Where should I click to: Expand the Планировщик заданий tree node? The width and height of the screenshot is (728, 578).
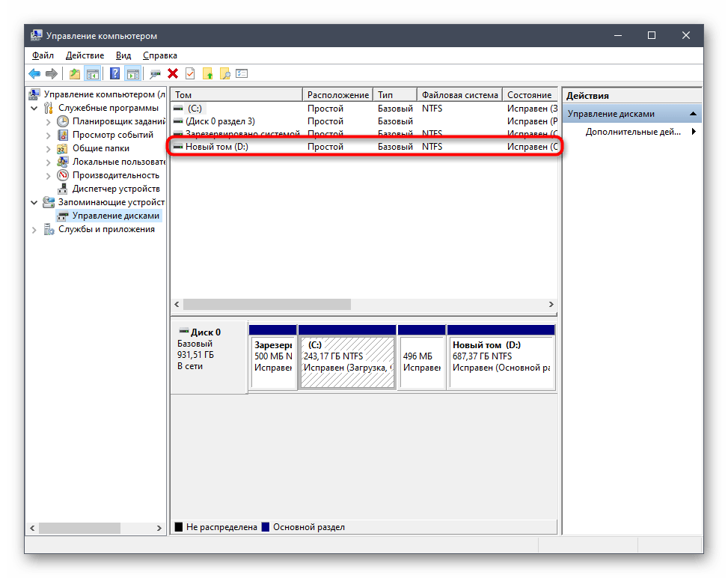coord(49,121)
